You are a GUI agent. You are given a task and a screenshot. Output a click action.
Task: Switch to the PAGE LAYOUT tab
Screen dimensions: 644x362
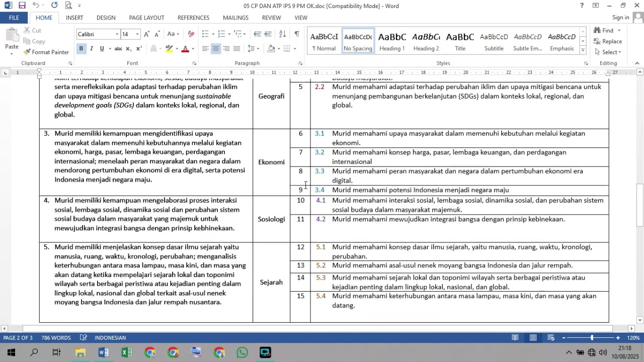[146, 18]
